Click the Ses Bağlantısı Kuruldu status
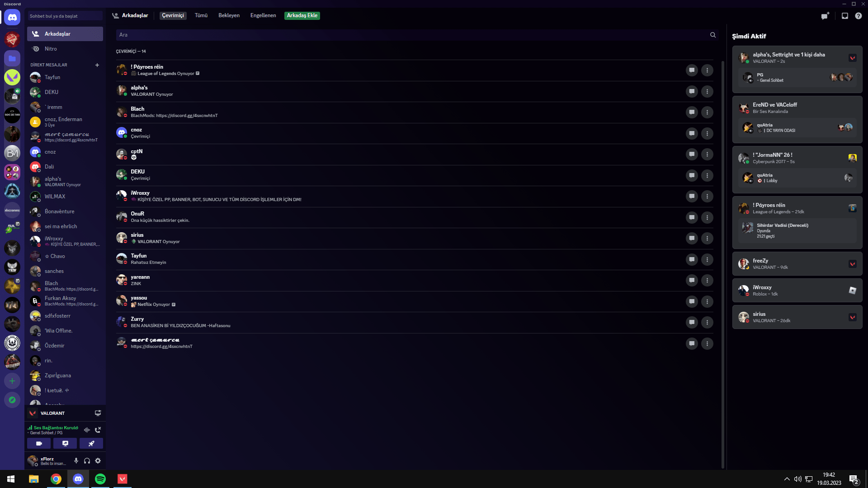This screenshot has height=488, width=868. (x=53, y=427)
